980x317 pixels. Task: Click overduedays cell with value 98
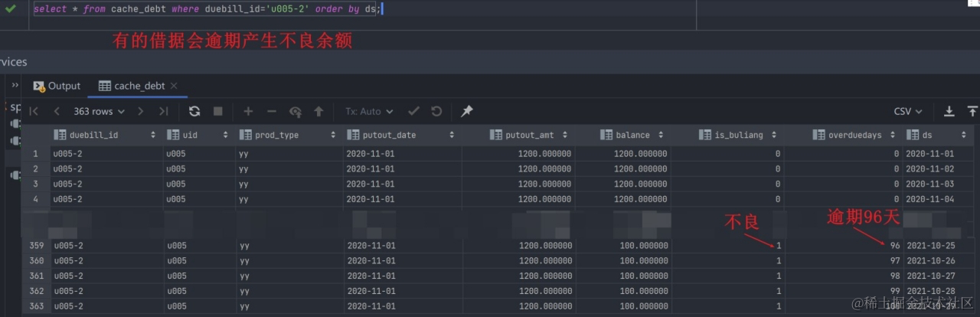point(844,276)
